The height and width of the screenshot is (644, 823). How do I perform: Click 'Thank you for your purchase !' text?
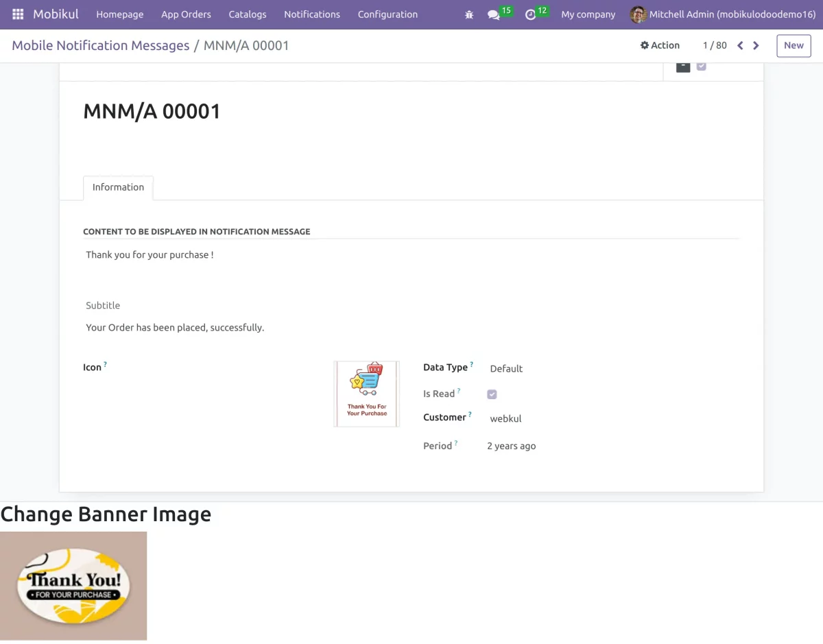[x=150, y=254]
